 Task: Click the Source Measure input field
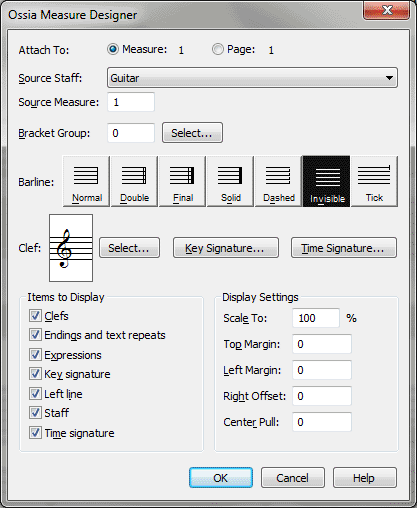[131, 102]
